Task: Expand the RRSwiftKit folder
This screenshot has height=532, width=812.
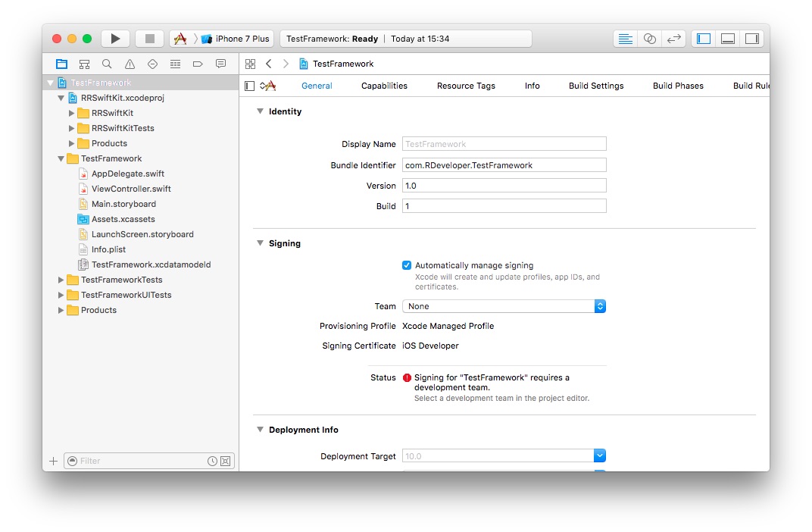Action: [71, 113]
